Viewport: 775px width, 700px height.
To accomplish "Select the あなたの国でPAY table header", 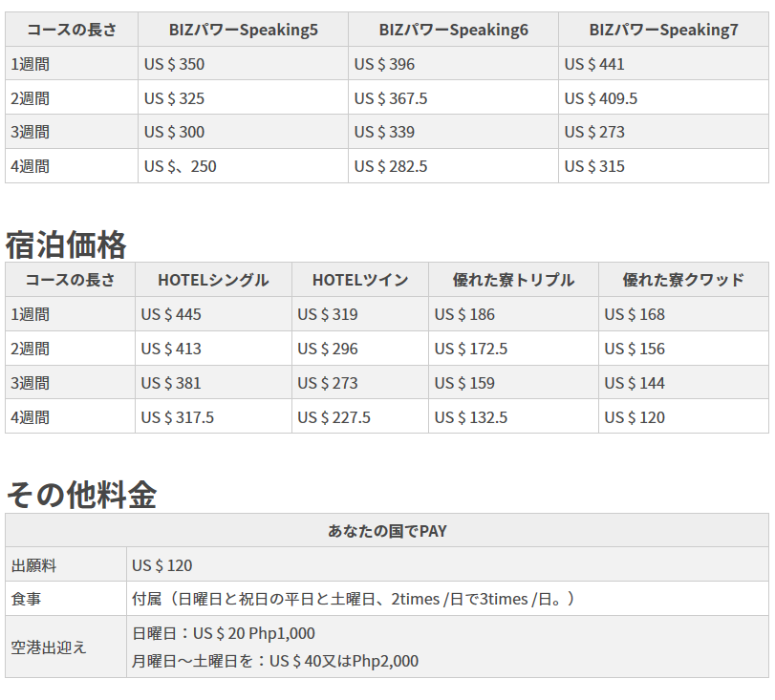I will [x=387, y=531].
